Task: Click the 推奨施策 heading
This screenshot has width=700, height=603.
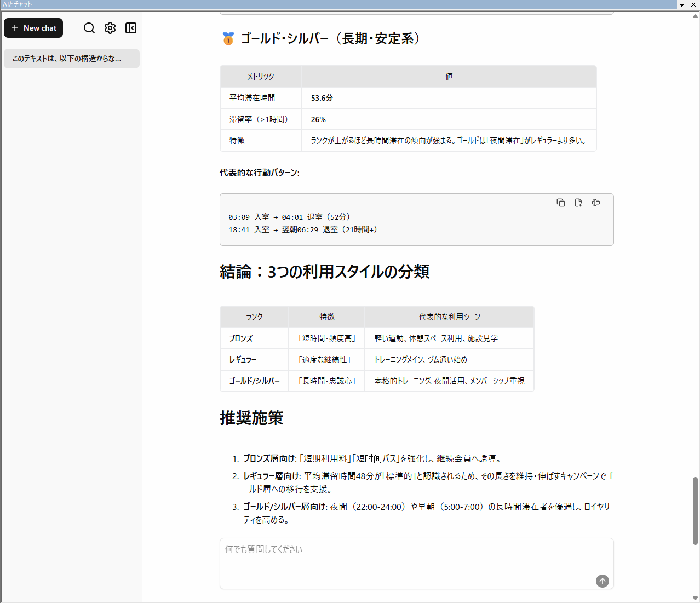Action: 251,418
